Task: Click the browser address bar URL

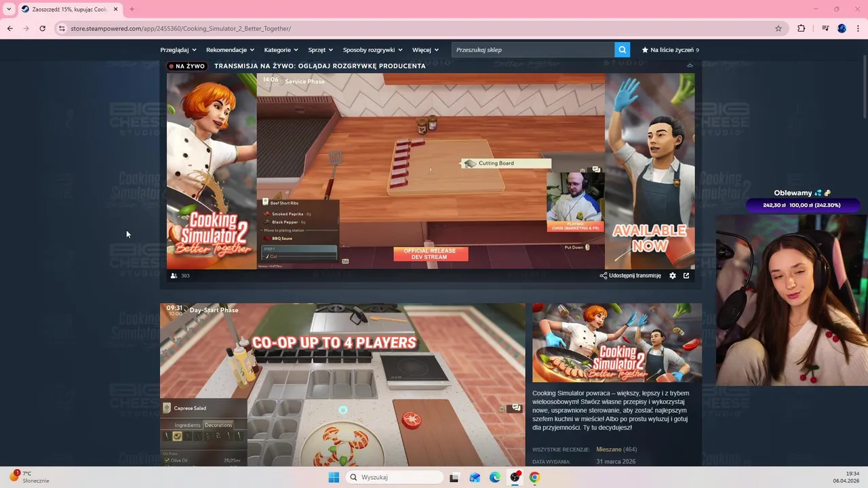Action: [181, 28]
